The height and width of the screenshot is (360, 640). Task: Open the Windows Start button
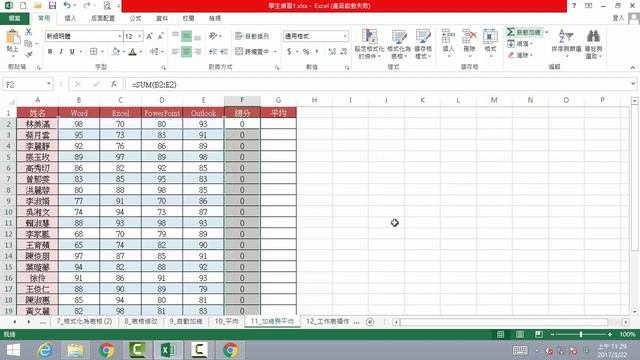pyautogui.click(x=13, y=350)
